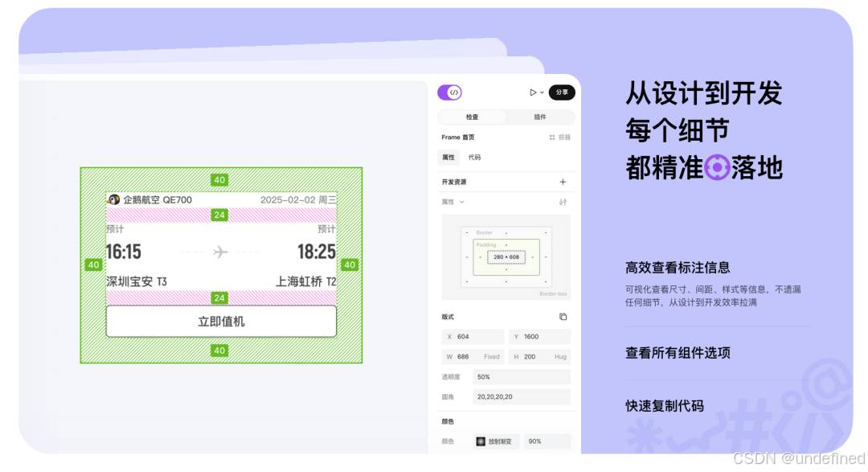Open 高效查看标注信息 feature heading
The height and width of the screenshot is (472, 868).
tap(678, 268)
